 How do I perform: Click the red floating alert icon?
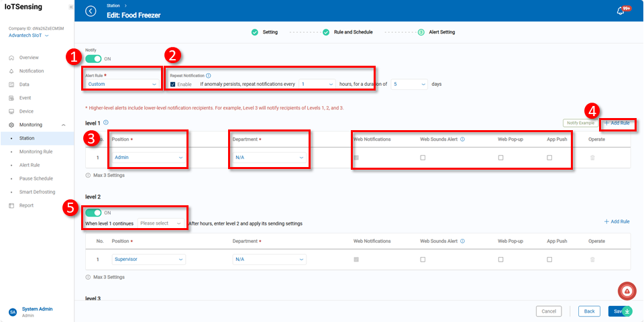coord(627,290)
